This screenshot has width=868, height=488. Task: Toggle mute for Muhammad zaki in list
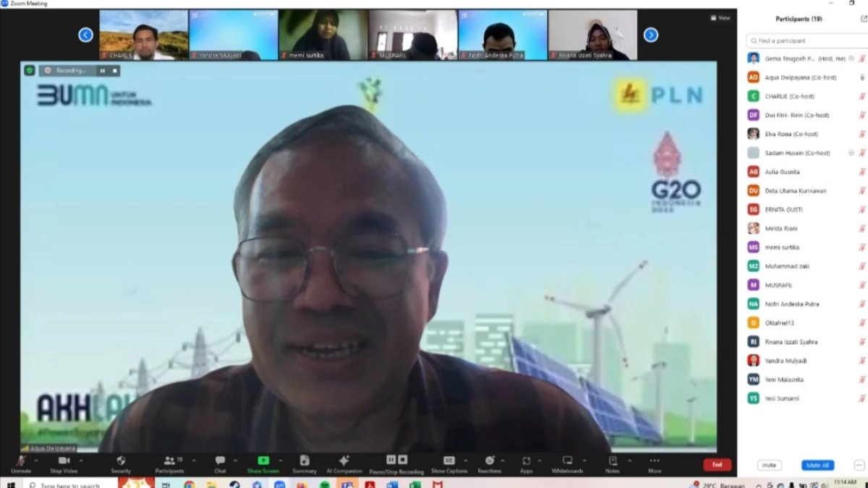pyautogui.click(x=861, y=266)
